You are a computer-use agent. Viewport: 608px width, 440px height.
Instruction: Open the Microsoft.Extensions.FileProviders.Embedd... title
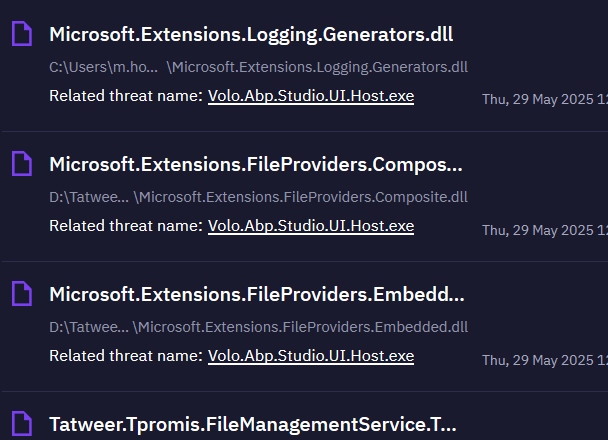click(x=256, y=294)
